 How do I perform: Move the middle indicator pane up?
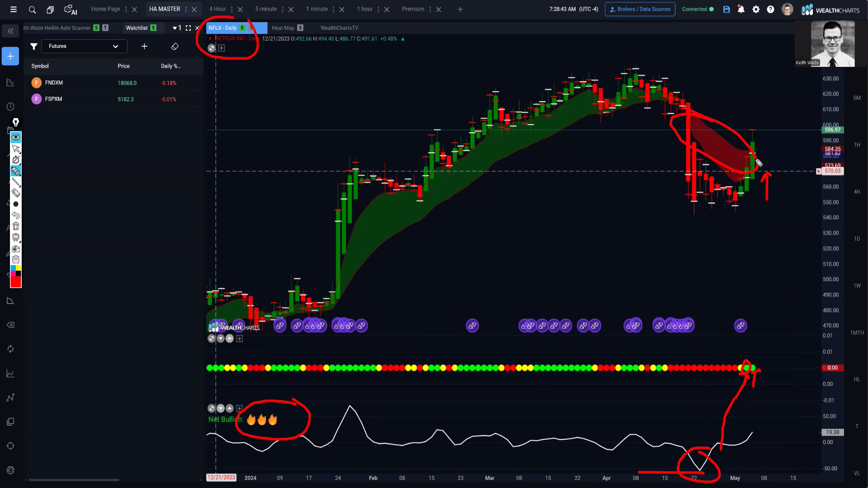click(x=230, y=338)
